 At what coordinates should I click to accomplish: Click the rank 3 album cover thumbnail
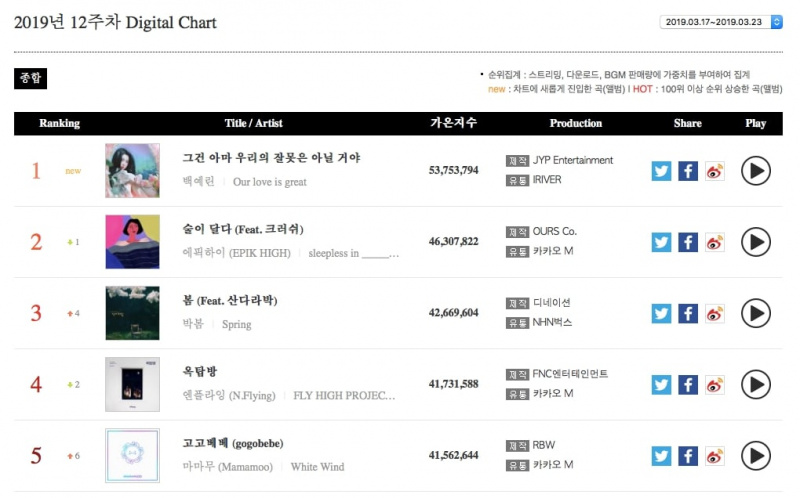(x=132, y=313)
